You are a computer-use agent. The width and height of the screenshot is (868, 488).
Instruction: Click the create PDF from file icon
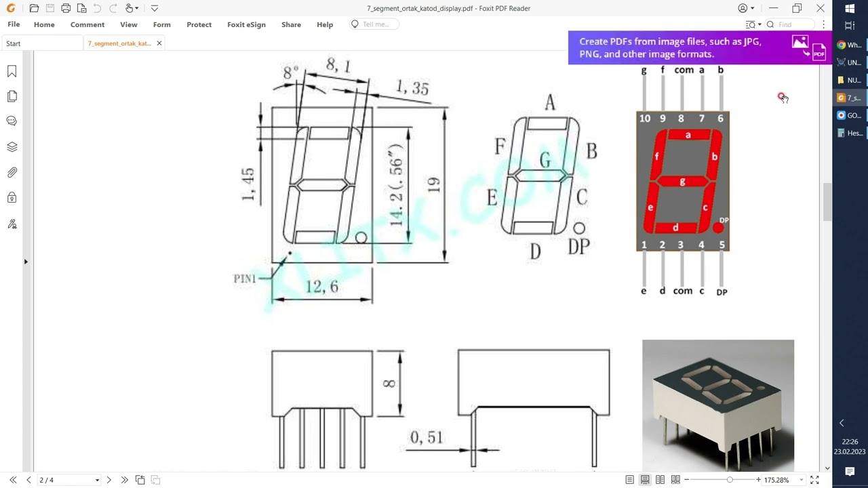[x=81, y=8]
